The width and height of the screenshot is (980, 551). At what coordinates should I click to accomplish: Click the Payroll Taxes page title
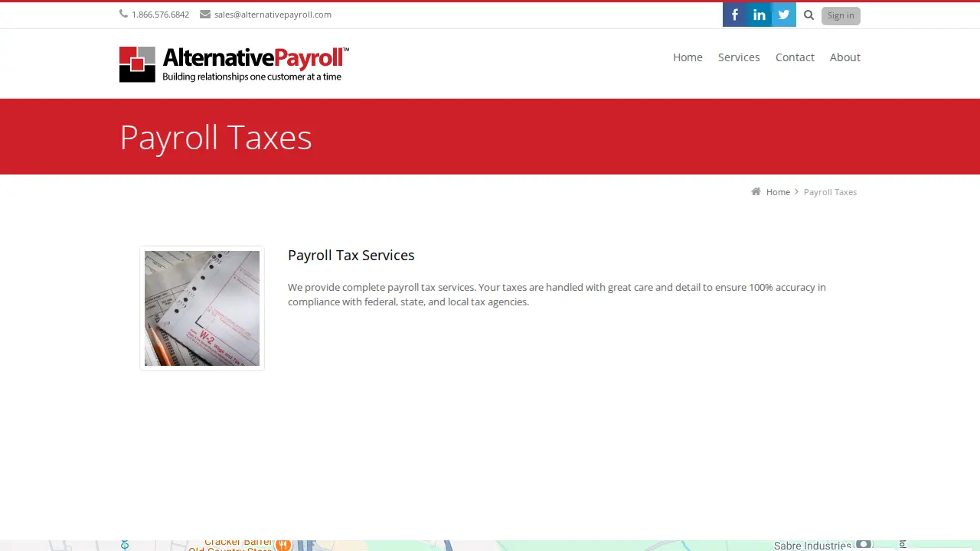point(216,138)
